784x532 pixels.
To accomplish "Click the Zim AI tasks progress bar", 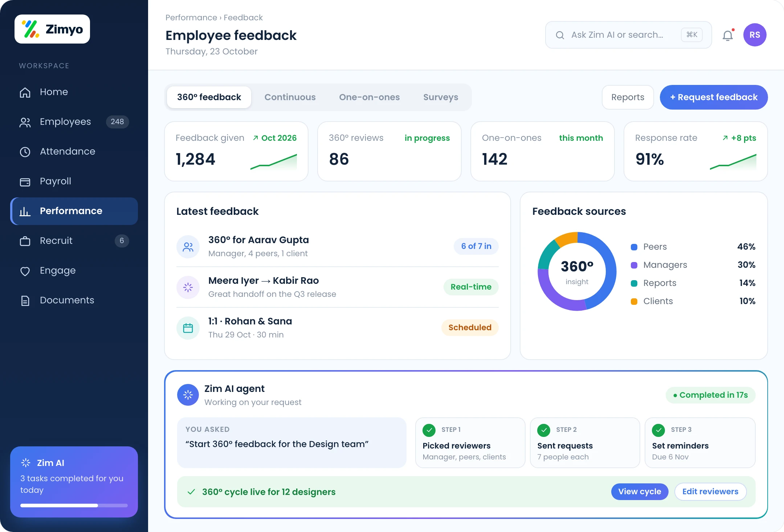I will [x=74, y=506].
